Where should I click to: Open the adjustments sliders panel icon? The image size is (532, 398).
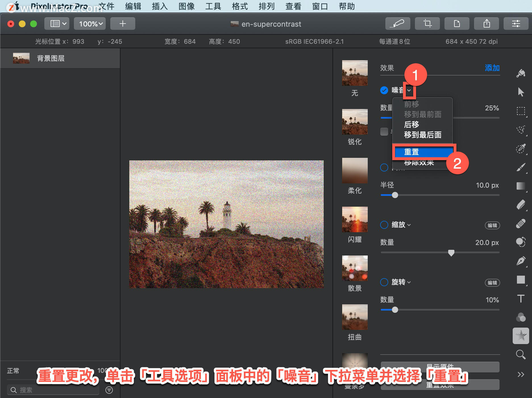[516, 24]
